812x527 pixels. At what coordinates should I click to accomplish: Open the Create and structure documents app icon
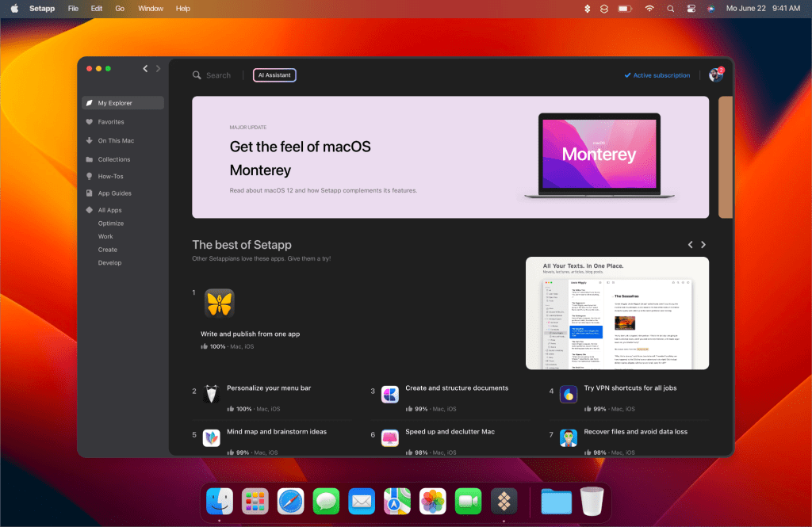click(x=389, y=394)
